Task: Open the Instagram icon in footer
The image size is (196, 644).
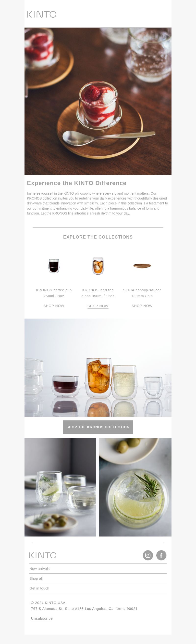Action: tap(148, 555)
